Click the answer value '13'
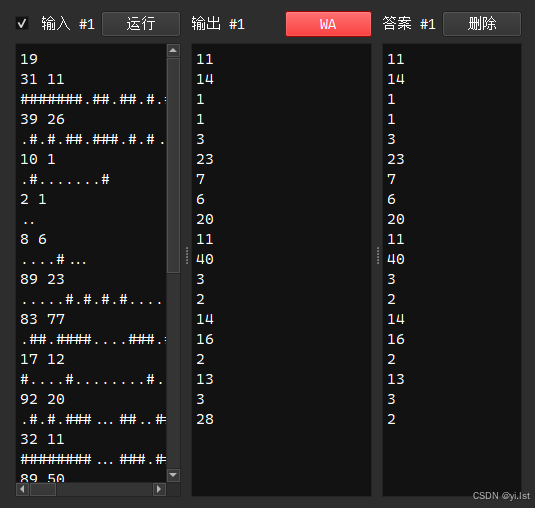Image resolution: width=535 pixels, height=508 pixels. pyautogui.click(x=396, y=379)
